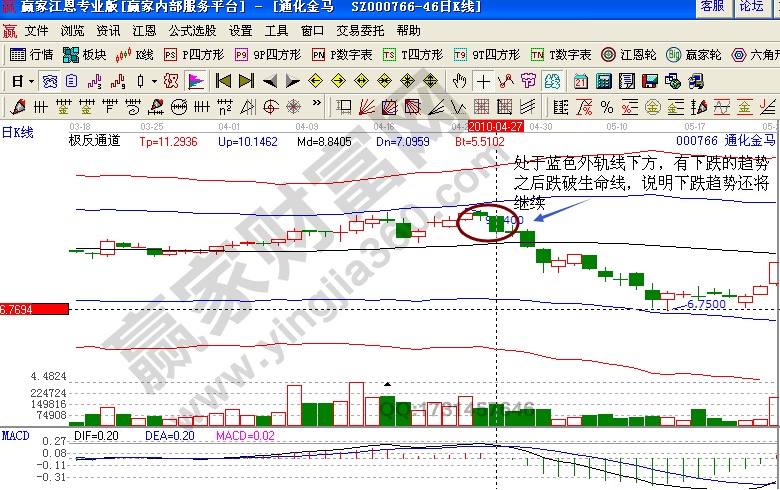Open the calculator tool icon
The image size is (780, 490).
(602, 80)
